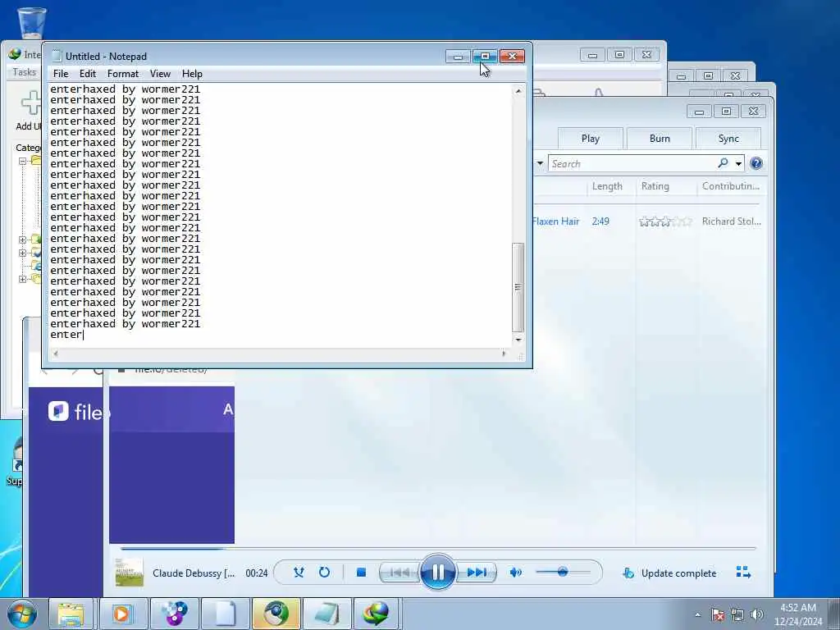This screenshot has width=840, height=630.
Task: Open the view options dropdown left of Search
Action: pos(540,163)
